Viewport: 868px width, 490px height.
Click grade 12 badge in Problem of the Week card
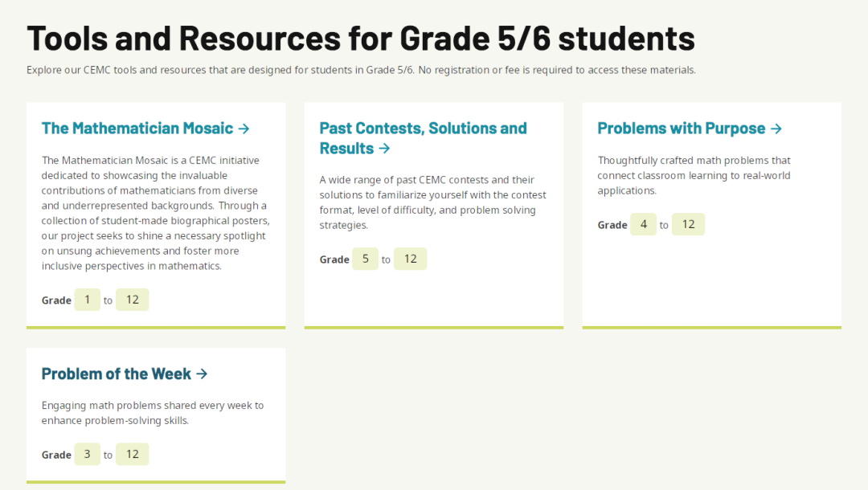tap(133, 454)
